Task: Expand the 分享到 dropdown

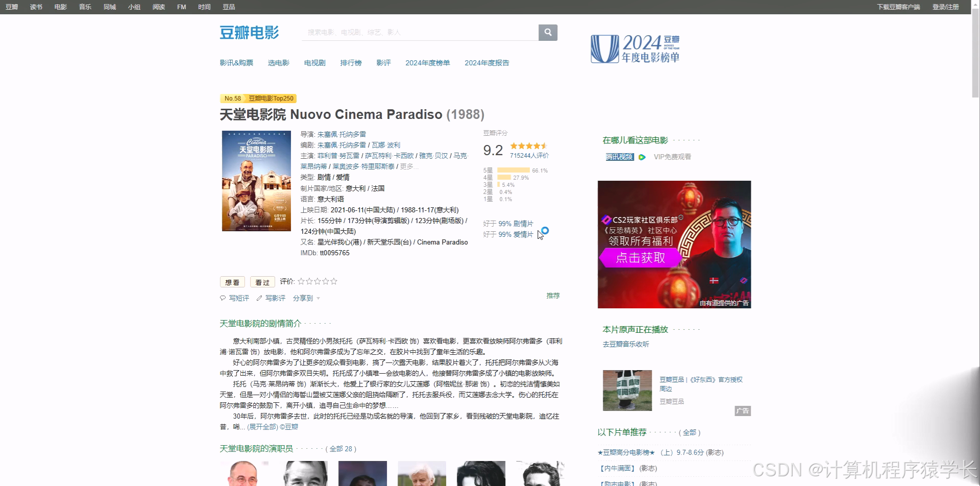Action: click(x=306, y=298)
